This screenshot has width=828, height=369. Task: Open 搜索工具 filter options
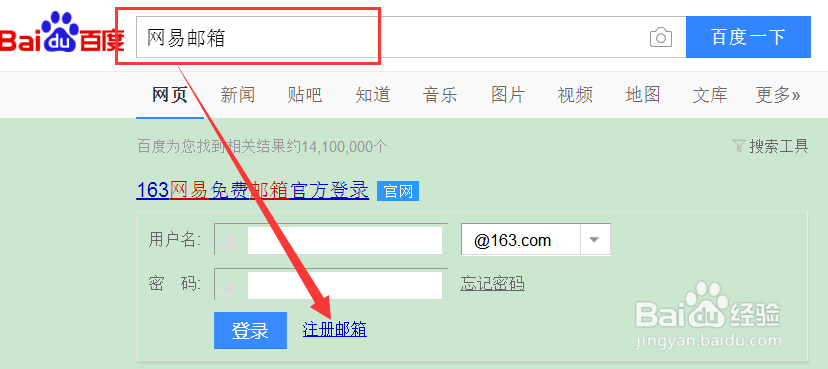[771, 146]
